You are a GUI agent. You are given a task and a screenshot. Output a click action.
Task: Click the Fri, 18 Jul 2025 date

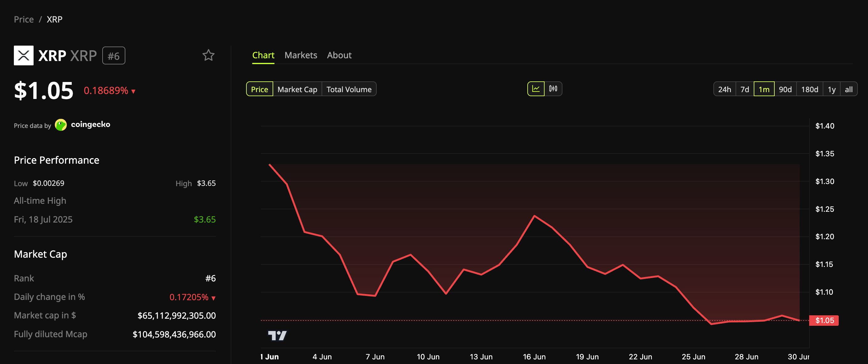[43, 219]
